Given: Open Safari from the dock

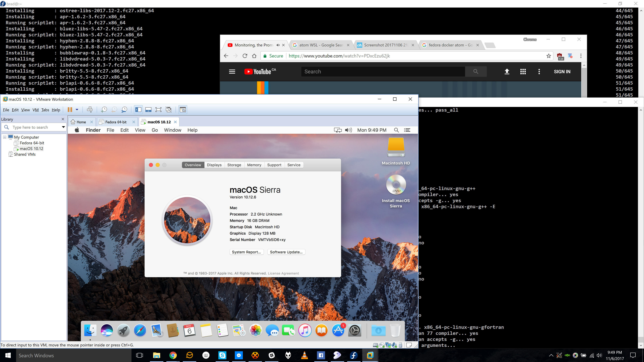Looking at the screenshot, I should tap(140, 331).
